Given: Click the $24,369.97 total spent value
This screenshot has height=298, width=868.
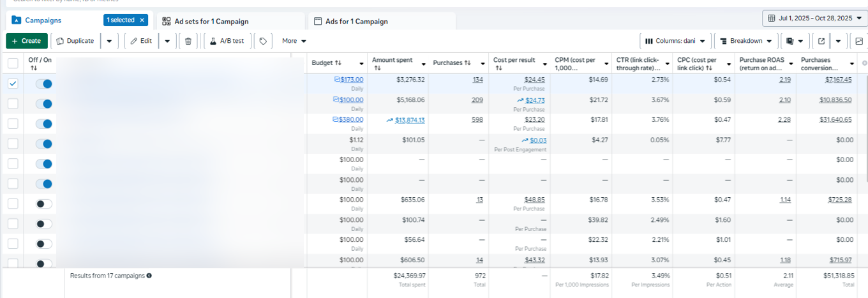Looking at the screenshot, I should (x=409, y=276).
